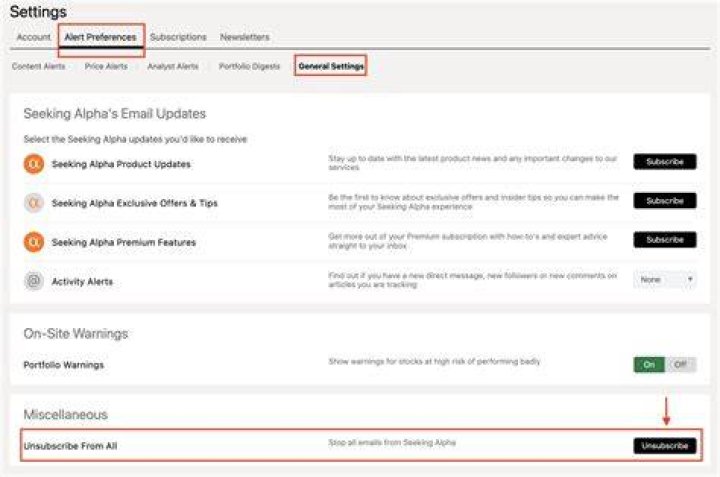This screenshot has width=720, height=477.
Task: Click the Activity Alerts dropdown arrow
Action: point(690,280)
